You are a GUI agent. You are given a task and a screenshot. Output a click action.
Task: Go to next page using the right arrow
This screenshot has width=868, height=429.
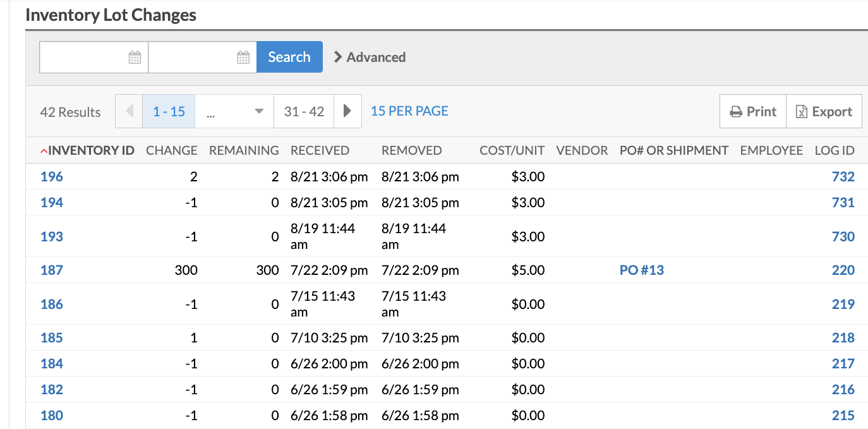tap(347, 111)
